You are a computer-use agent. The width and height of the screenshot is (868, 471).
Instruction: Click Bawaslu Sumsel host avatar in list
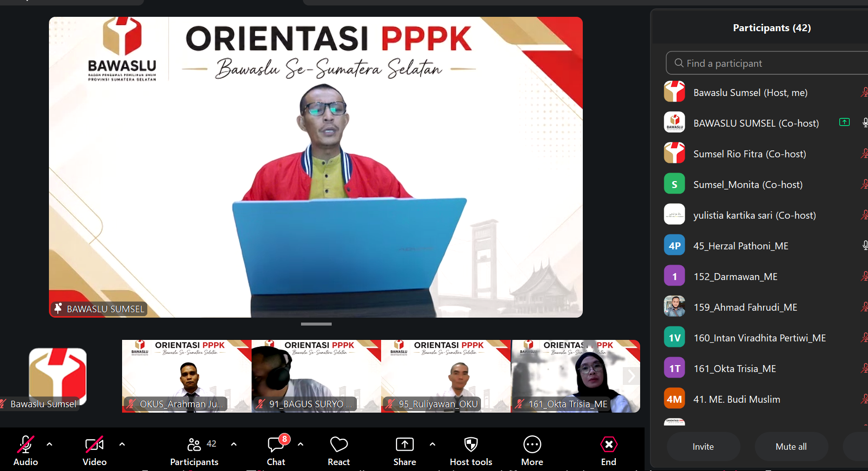click(x=674, y=92)
